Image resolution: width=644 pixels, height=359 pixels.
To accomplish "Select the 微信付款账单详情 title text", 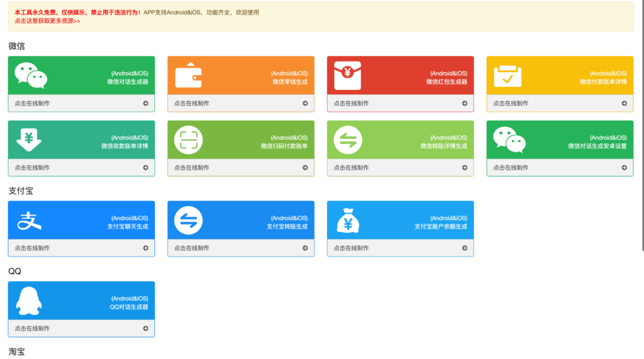I will coord(603,82).
